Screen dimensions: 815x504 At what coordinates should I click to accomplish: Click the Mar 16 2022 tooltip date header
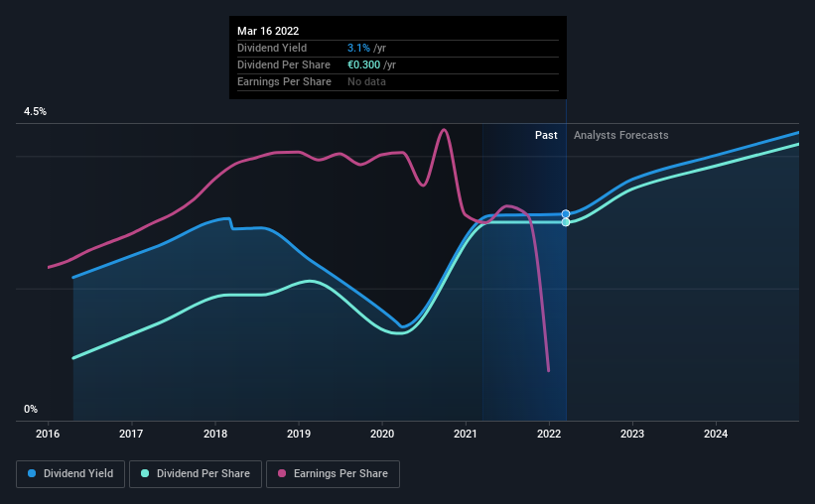click(x=268, y=31)
